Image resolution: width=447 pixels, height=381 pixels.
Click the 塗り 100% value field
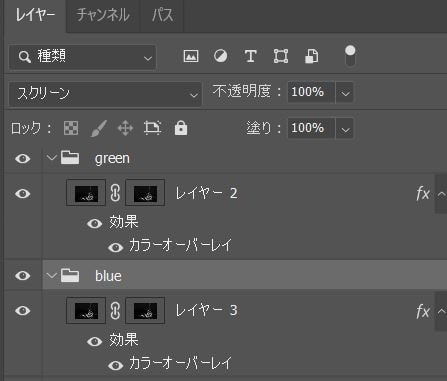point(311,128)
